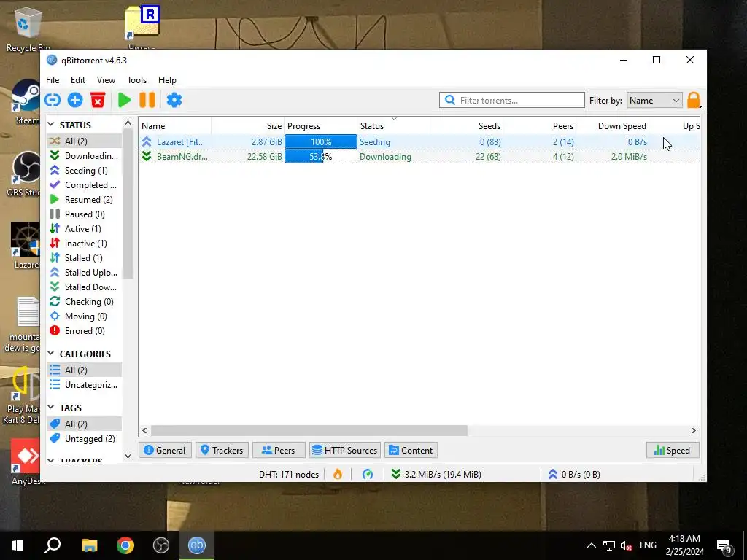This screenshot has height=560, width=747.
Task: Toggle alternative speed limits icon
Action: point(368,474)
